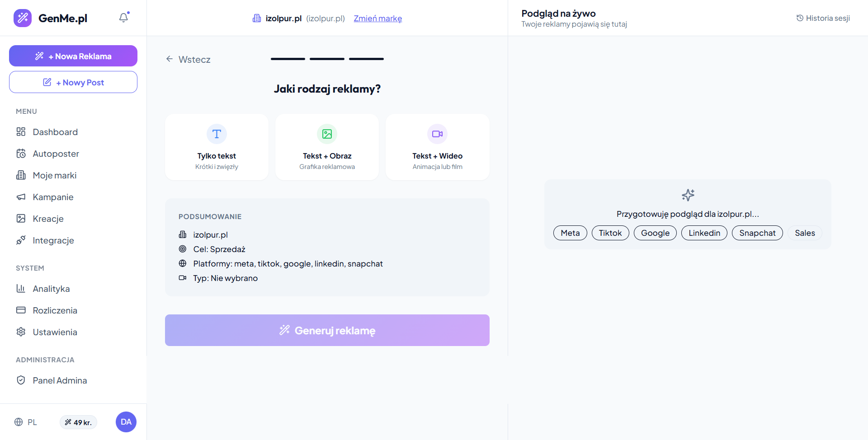Click the Generuj reklamę button

327,330
